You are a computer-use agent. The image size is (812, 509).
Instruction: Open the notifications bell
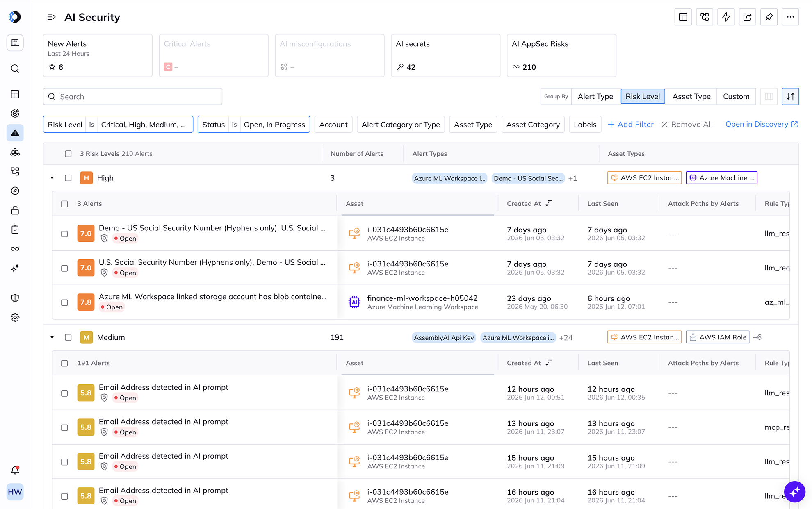click(x=15, y=470)
